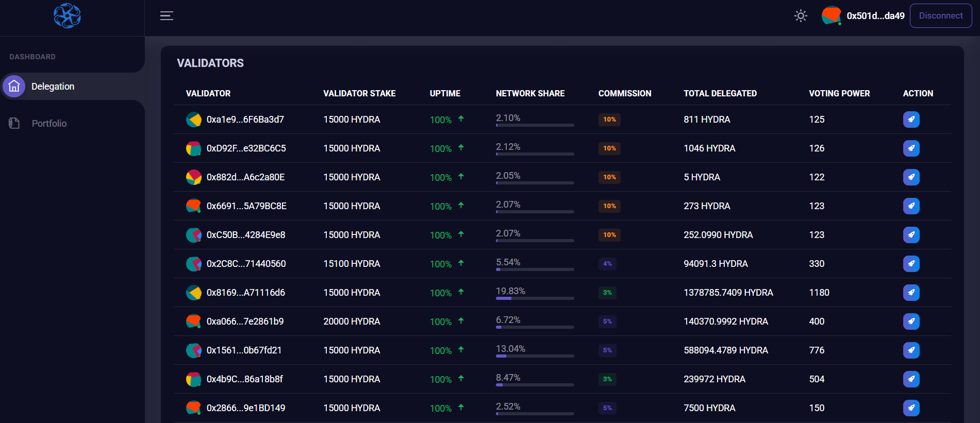Click the 1378785.7409 HYDRA total delegated
This screenshot has height=423, width=980.
click(728, 293)
